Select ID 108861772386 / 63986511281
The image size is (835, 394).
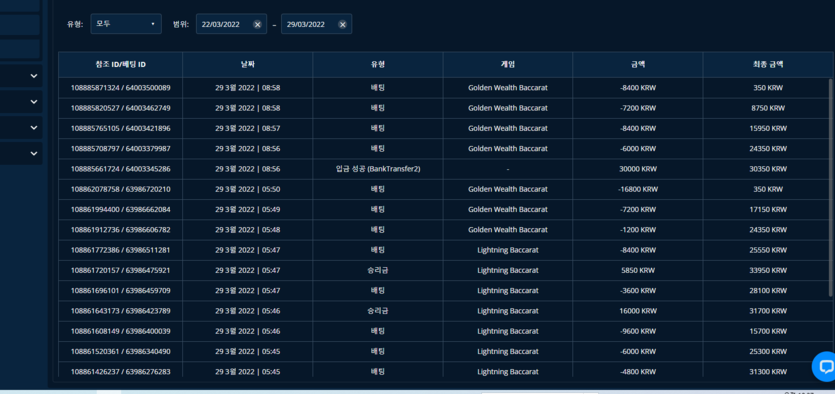120,250
